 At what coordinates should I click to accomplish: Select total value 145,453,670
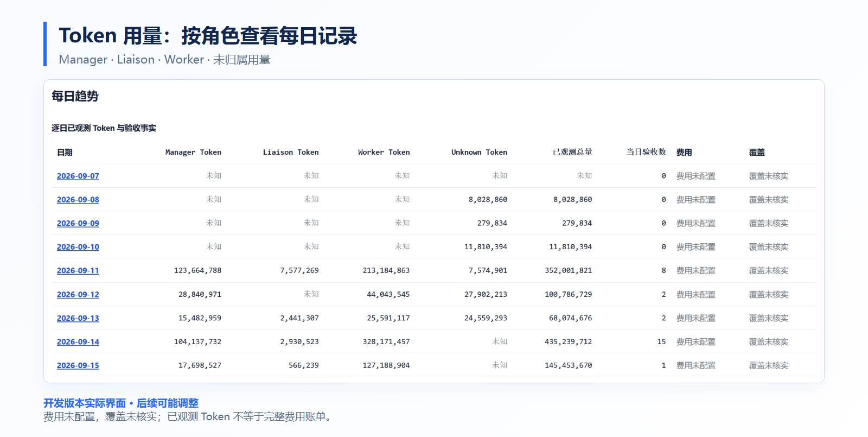click(x=569, y=365)
